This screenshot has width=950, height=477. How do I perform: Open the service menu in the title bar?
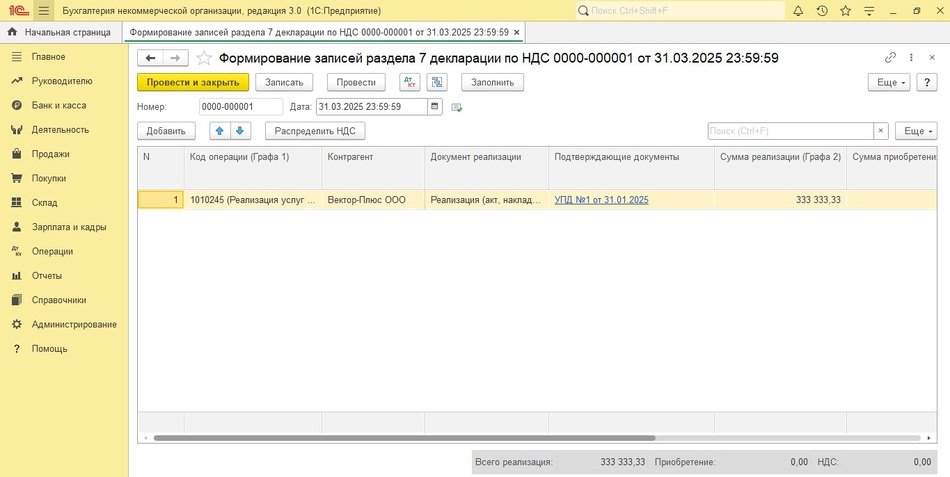click(x=871, y=10)
